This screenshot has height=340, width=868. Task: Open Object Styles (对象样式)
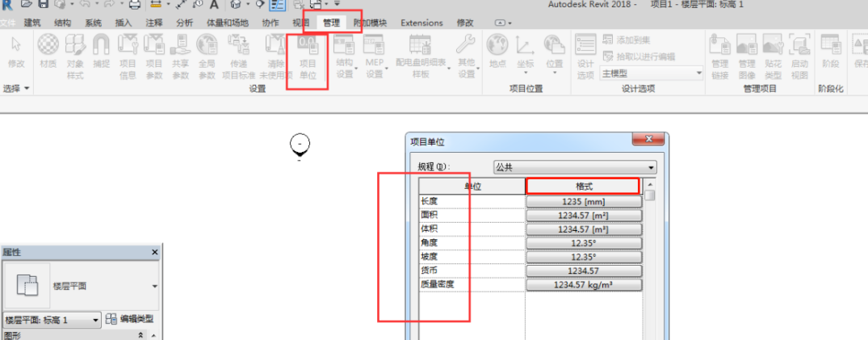75,57
